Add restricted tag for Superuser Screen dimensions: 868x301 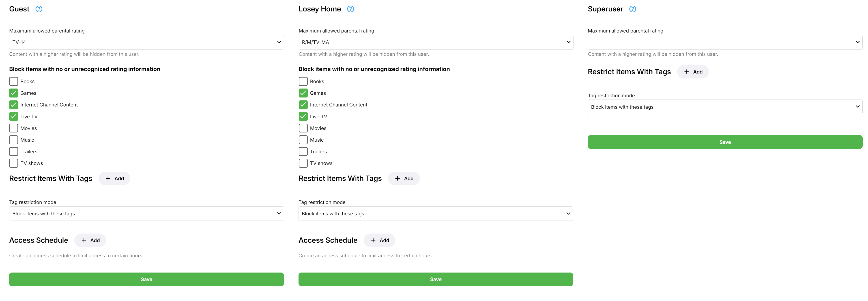click(x=693, y=72)
